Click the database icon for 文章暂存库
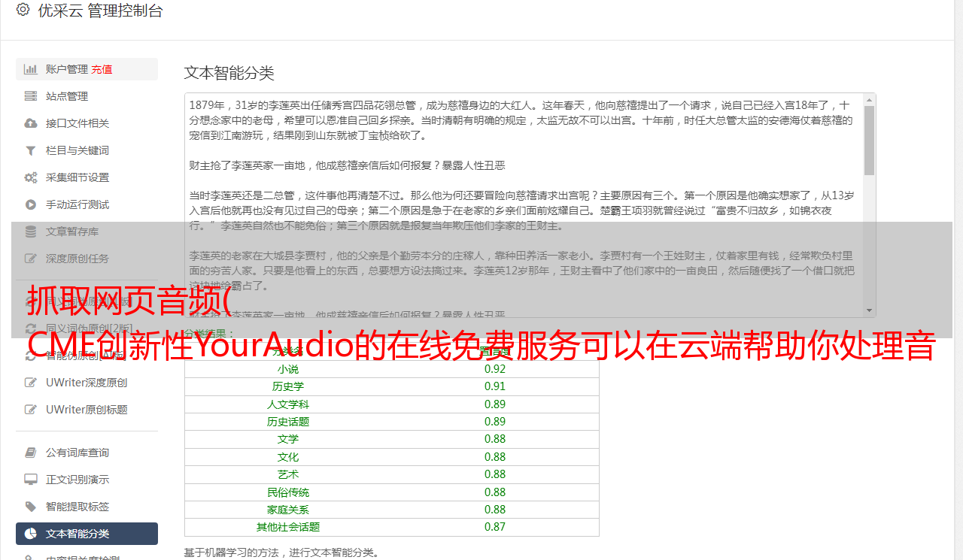963x560 pixels. tap(31, 232)
